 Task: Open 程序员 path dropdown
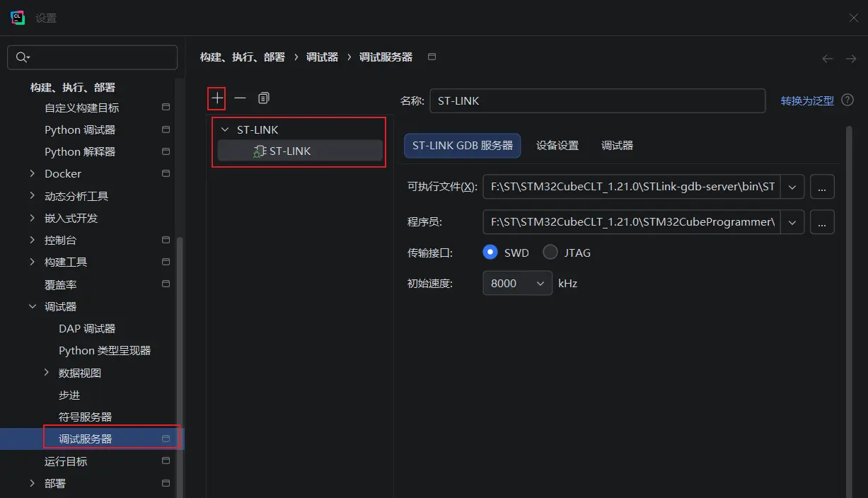click(x=792, y=222)
